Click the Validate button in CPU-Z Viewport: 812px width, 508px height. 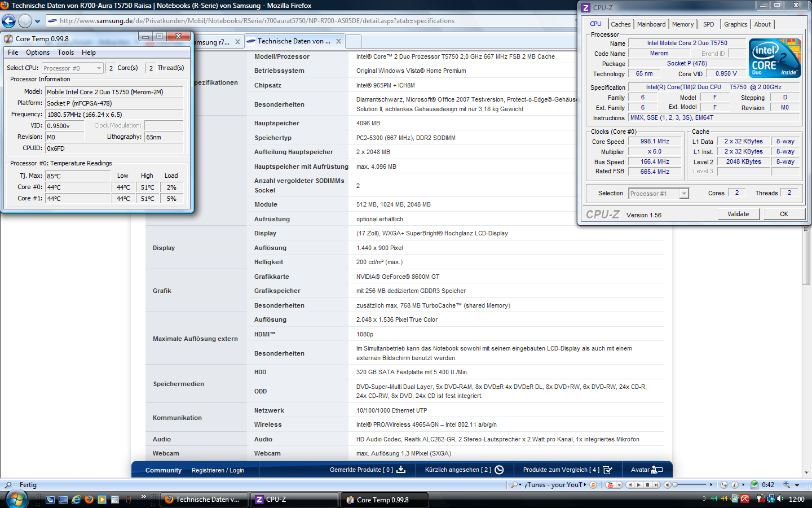pyautogui.click(x=738, y=214)
